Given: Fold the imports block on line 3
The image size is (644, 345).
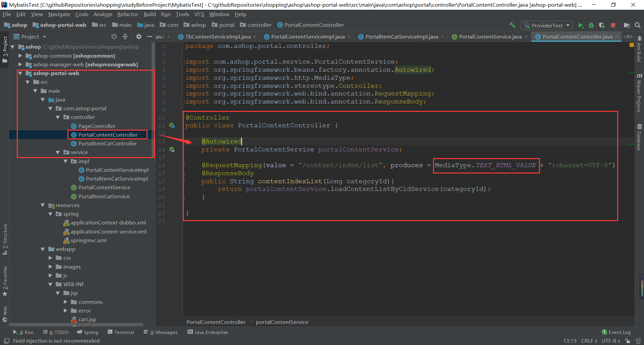Looking at the screenshot, I should (x=183, y=62).
